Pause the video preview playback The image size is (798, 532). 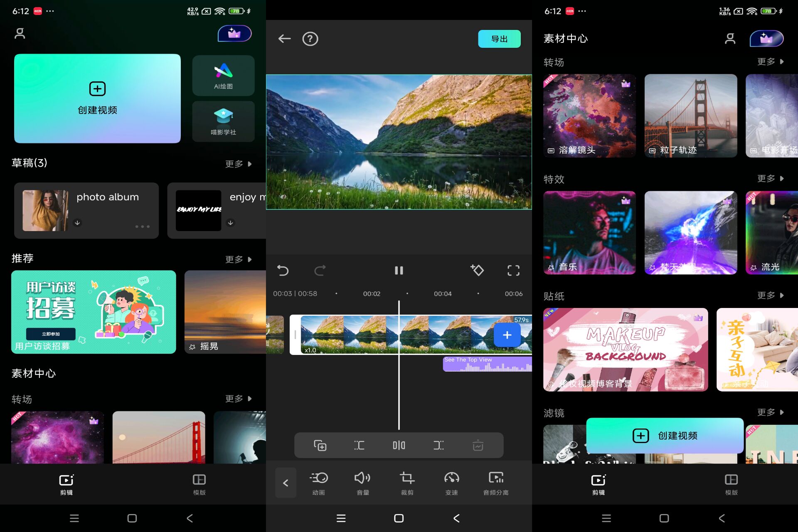(399, 270)
